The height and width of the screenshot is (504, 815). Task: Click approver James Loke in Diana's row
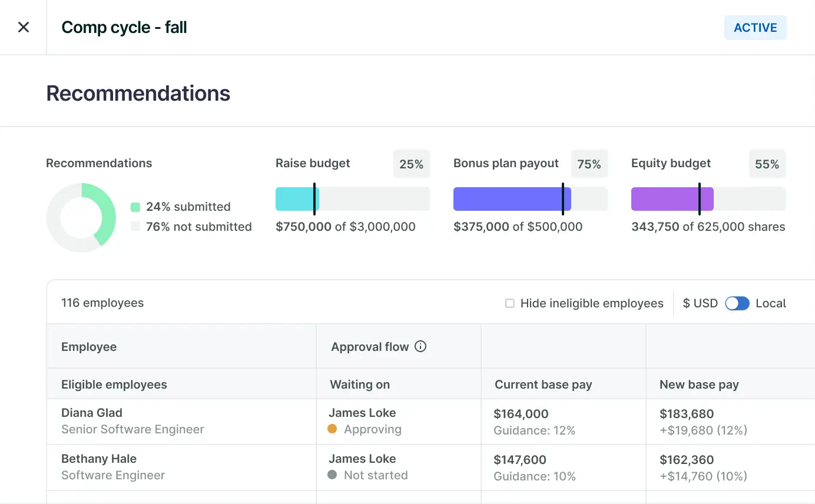(362, 413)
